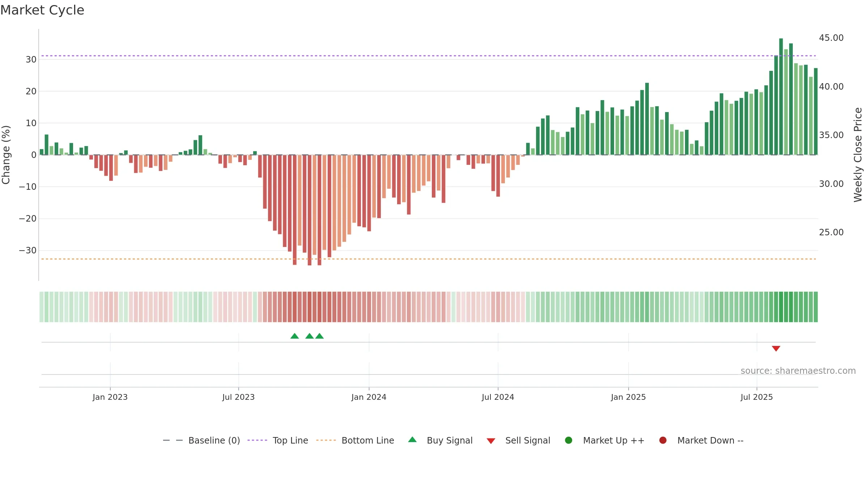Select the red sell signal marker near Jul 2025

[776, 348]
